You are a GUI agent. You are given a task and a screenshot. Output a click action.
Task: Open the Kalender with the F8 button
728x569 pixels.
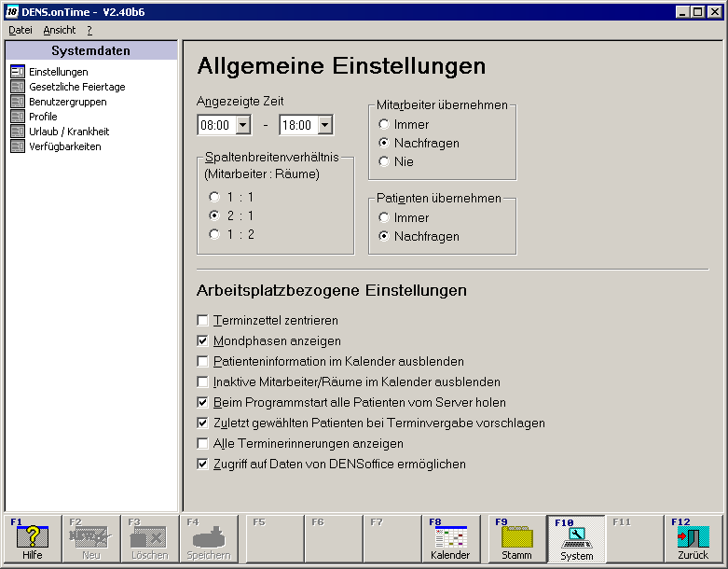[x=450, y=539]
